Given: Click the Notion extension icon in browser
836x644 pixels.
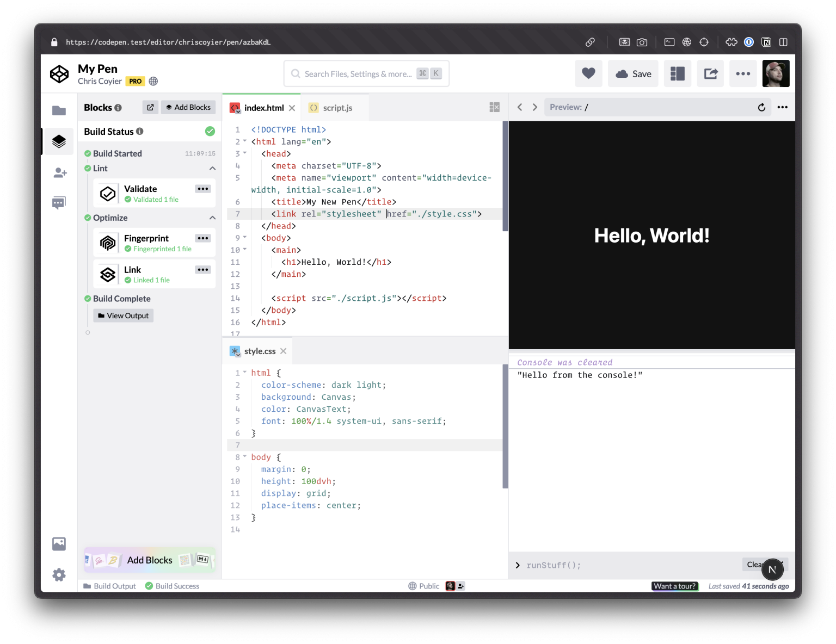Looking at the screenshot, I should point(766,42).
